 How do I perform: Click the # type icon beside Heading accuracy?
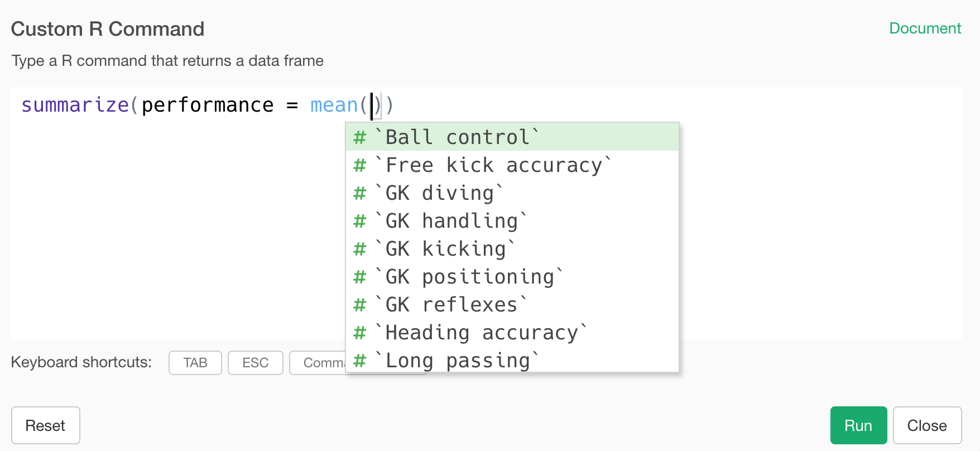click(360, 333)
